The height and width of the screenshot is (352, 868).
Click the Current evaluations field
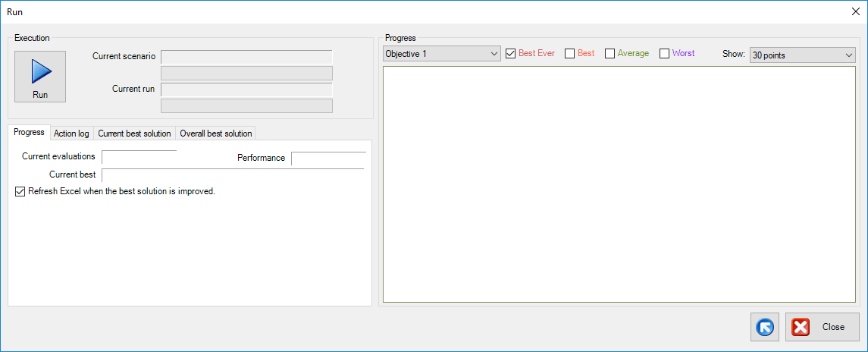139,157
